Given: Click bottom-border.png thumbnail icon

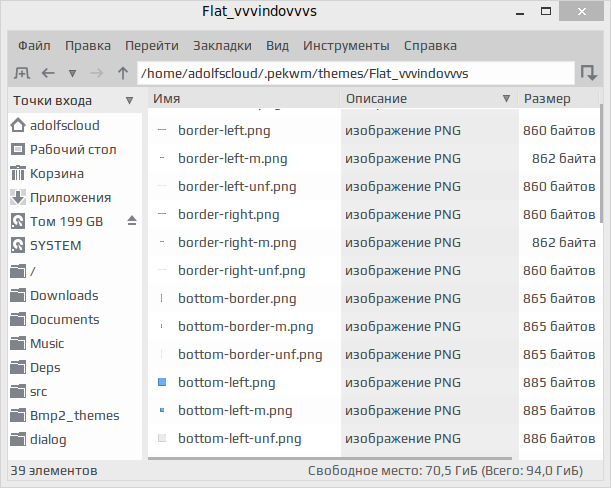Looking at the screenshot, I should coord(162,299).
